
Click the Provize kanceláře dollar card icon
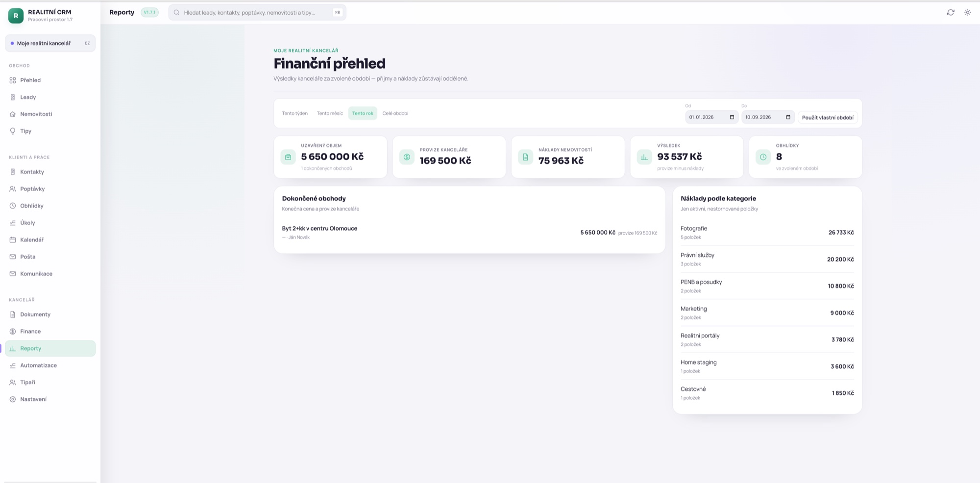click(x=407, y=157)
